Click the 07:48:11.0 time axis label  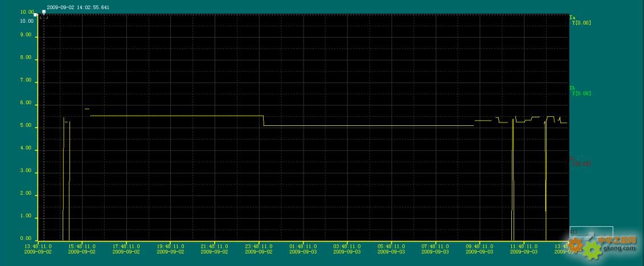[x=436, y=246]
